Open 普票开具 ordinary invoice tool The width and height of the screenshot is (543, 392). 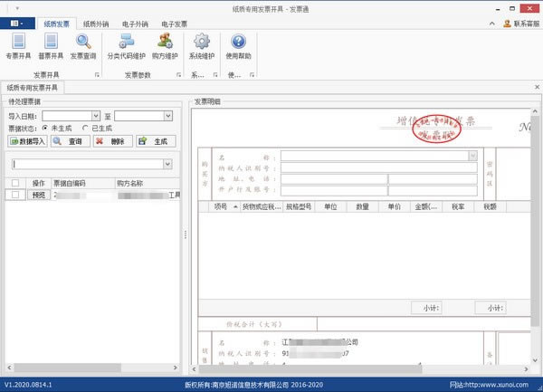click(x=50, y=46)
